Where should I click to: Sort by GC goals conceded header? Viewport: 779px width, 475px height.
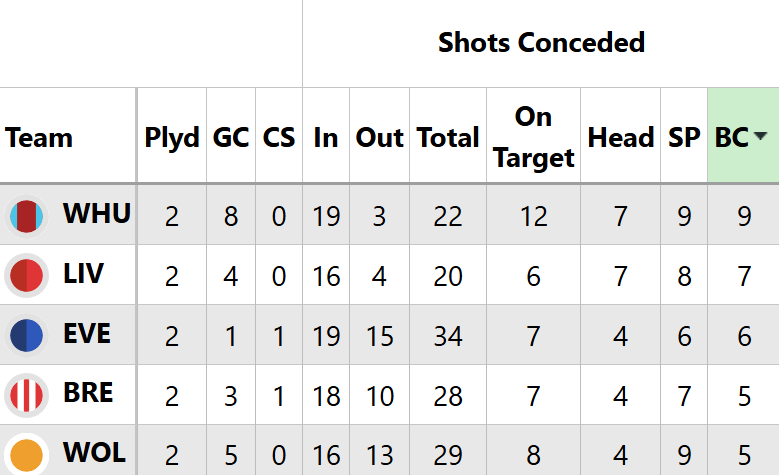(231, 138)
